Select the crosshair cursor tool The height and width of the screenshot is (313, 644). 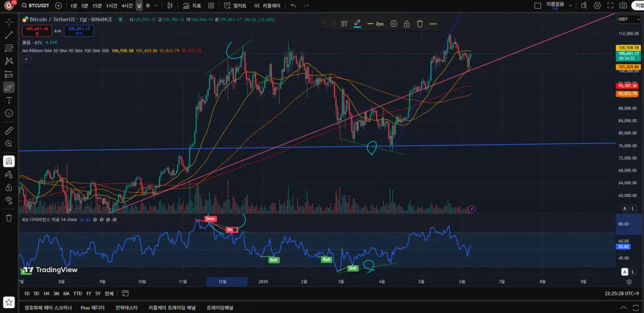(9, 22)
